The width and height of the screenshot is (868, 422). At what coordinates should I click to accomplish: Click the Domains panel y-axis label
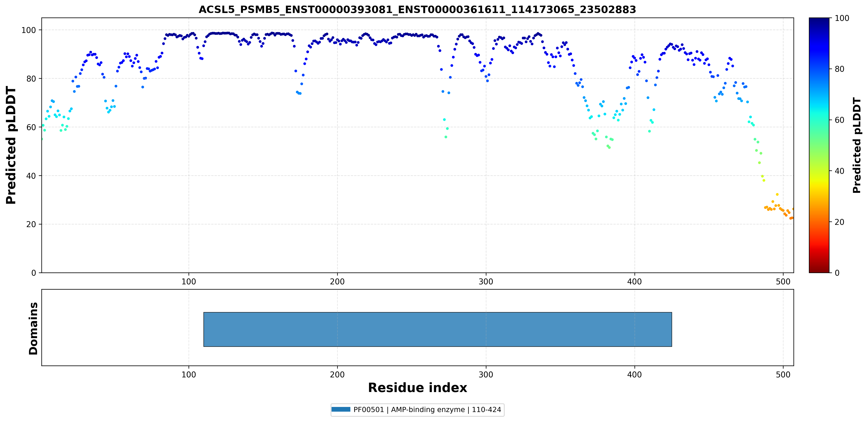[x=33, y=328]
